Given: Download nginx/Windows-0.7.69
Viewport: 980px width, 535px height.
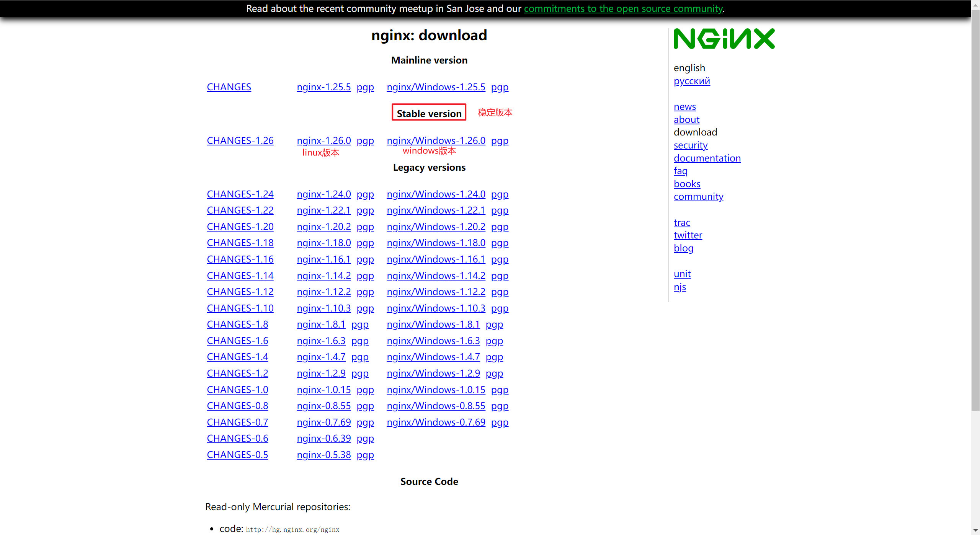Looking at the screenshot, I should click(x=436, y=422).
